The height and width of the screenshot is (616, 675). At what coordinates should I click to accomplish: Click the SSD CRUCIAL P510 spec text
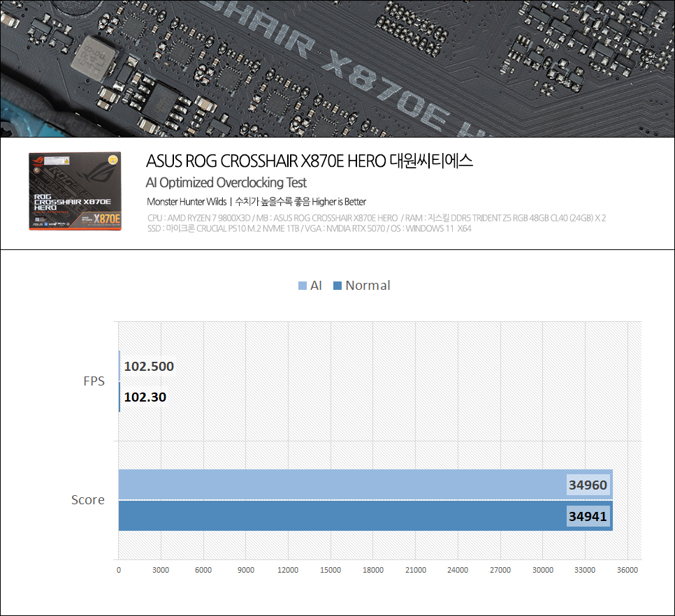click(x=223, y=228)
